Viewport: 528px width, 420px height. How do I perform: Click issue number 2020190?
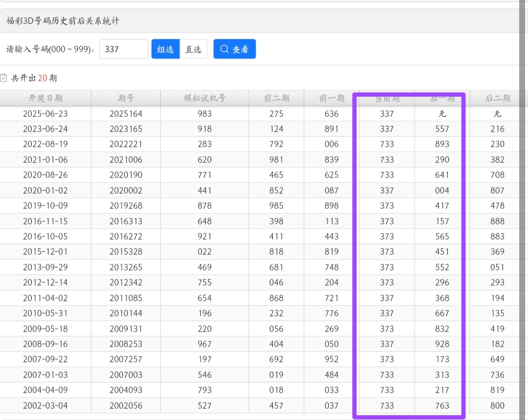click(x=126, y=175)
